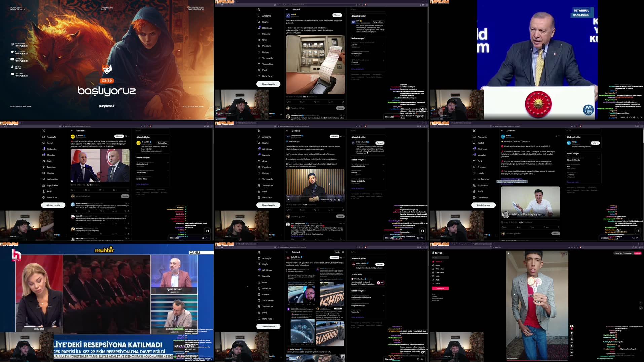Image resolution: width=644 pixels, height=362 pixels.
Task: Select Bildirimler in the X navigation
Action: (x=266, y=28)
